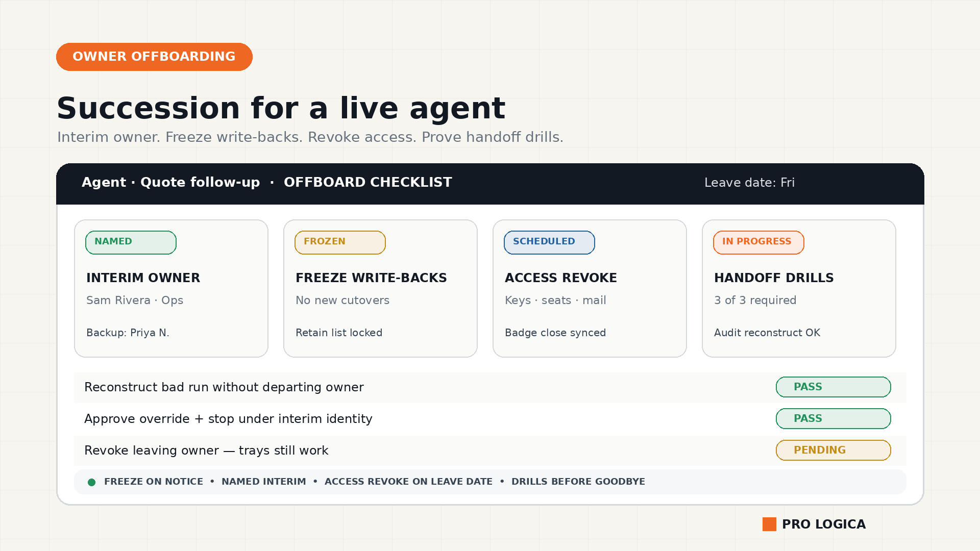Image resolution: width=980 pixels, height=551 pixels.
Task: Click the orange Pro Logica logo square
Action: click(x=769, y=524)
